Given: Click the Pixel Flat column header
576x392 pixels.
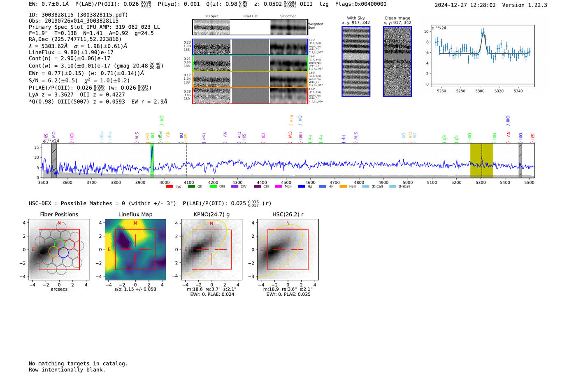Looking at the screenshot, I should point(250,16).
